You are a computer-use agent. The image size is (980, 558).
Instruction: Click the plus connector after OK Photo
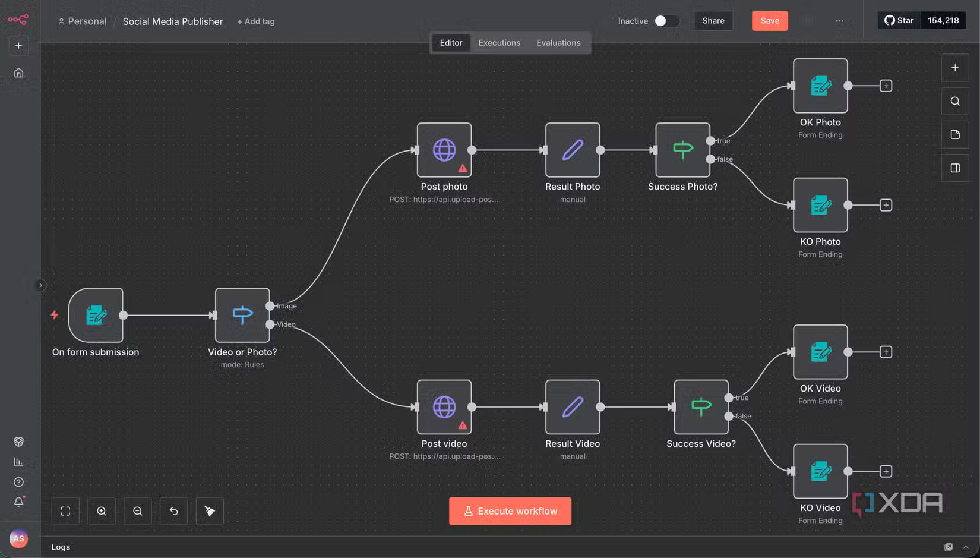(x=886, y=86)
